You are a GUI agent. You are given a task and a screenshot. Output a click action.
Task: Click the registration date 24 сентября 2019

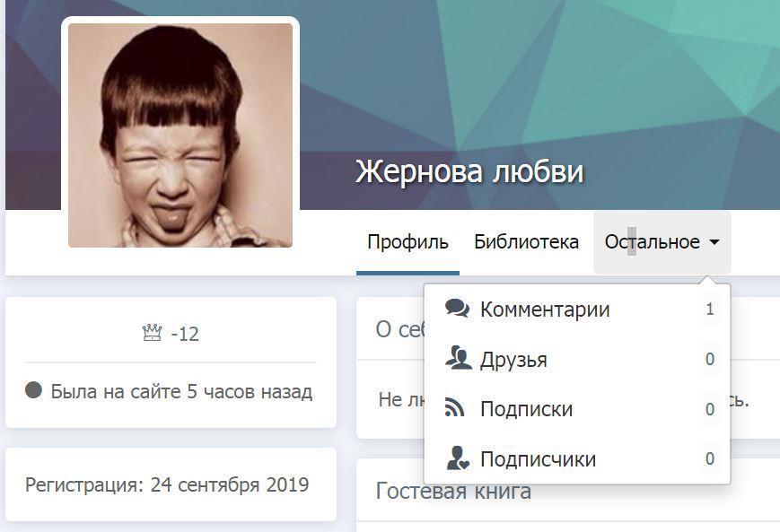[x=230, y=484]
